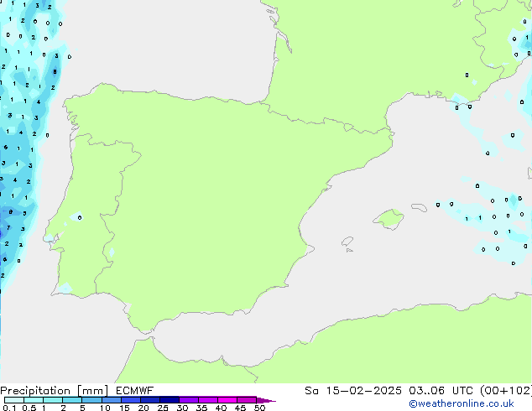Click the 'Precipitation' title text
The image size is (532, 411).
click(x=35, y=391)
